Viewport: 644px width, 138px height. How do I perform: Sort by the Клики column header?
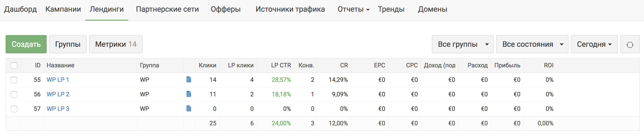pos(207,65)
